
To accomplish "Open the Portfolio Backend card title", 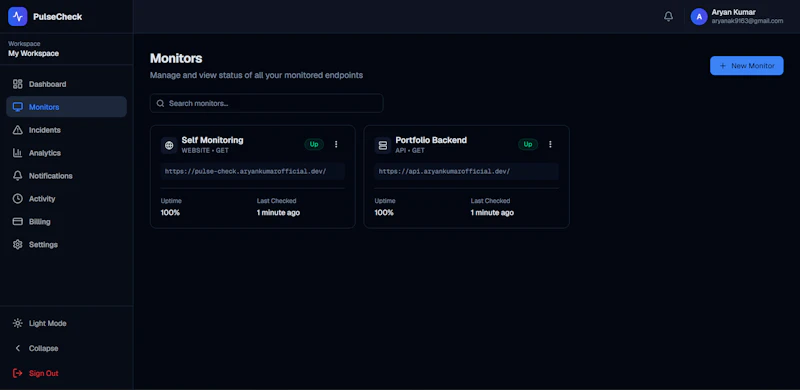I will pyautogui.click(x=431, y=140).
